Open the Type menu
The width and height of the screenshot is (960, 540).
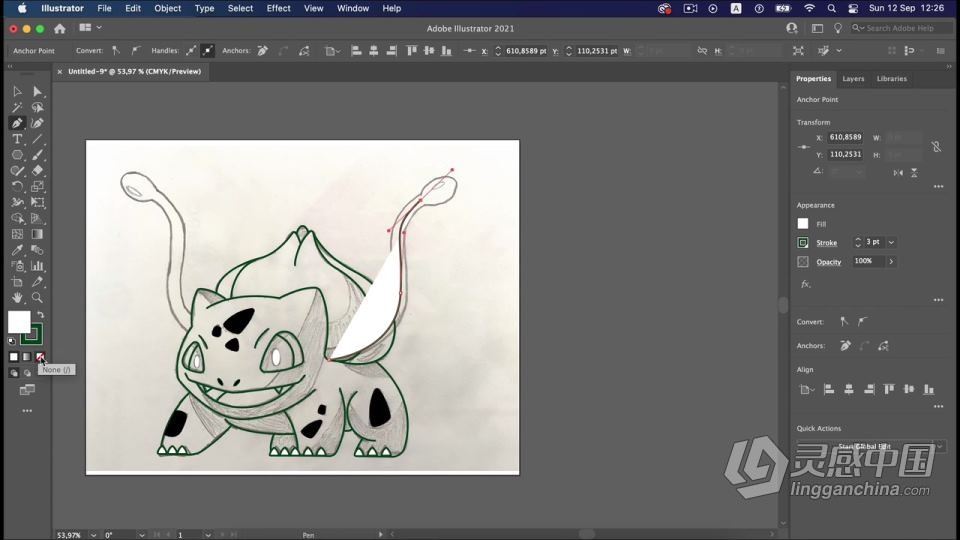[x=204, y=9]
